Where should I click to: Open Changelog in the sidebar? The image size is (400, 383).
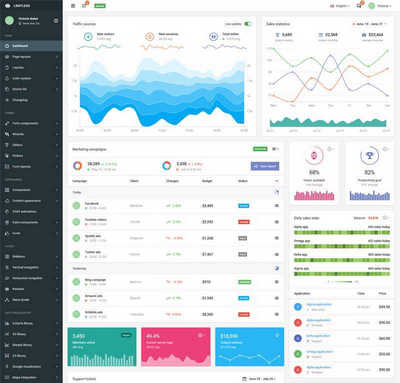(x=31, y=100)
